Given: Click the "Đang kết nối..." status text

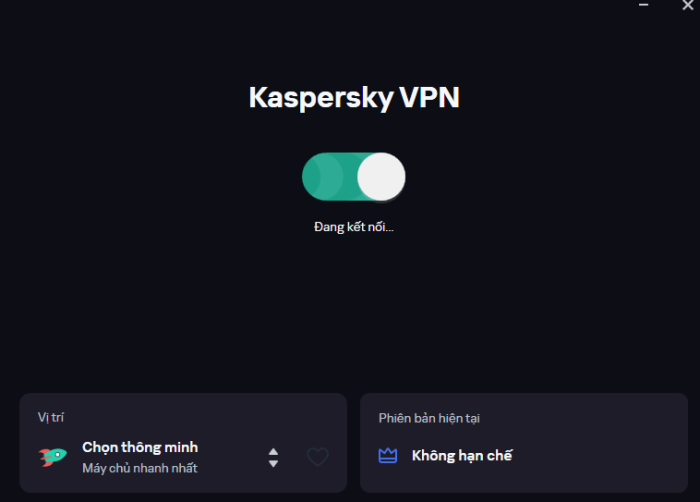Looking at the screenshot, I should pyautogui.click(x=354, y=227).
